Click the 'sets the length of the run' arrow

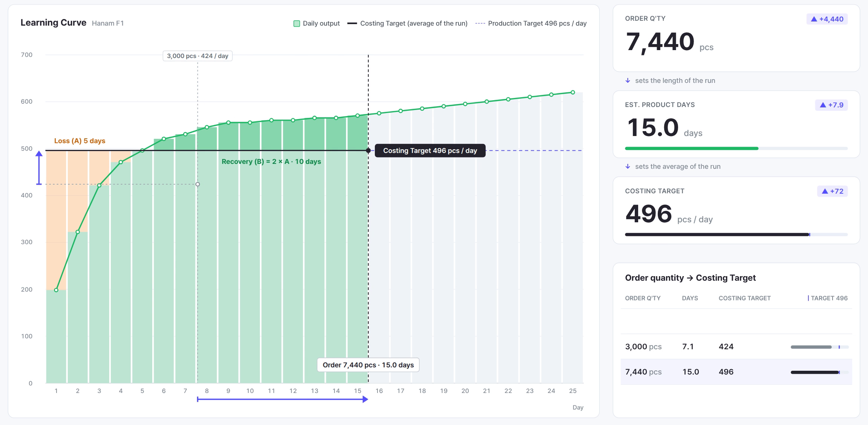click(x=628, y=81)
